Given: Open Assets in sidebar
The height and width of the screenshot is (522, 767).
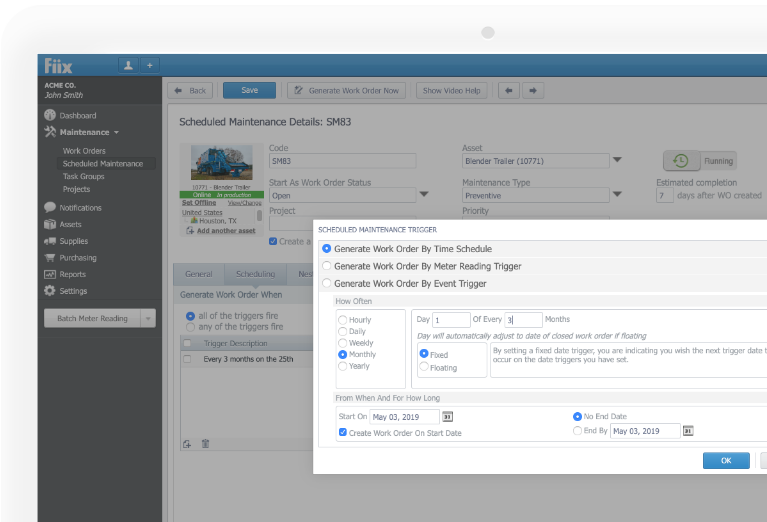Looking at the screenshot, I should click(x=63, y=224).
